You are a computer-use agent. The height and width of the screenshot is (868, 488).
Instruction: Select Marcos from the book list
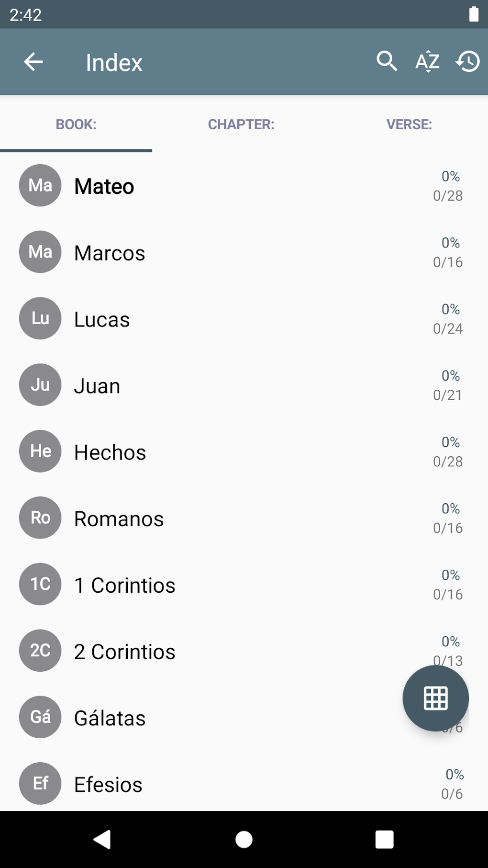click(x=110, y=253)
